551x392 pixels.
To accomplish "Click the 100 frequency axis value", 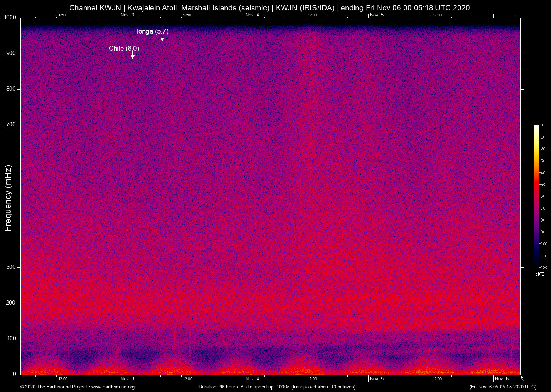I will point(11,339).
